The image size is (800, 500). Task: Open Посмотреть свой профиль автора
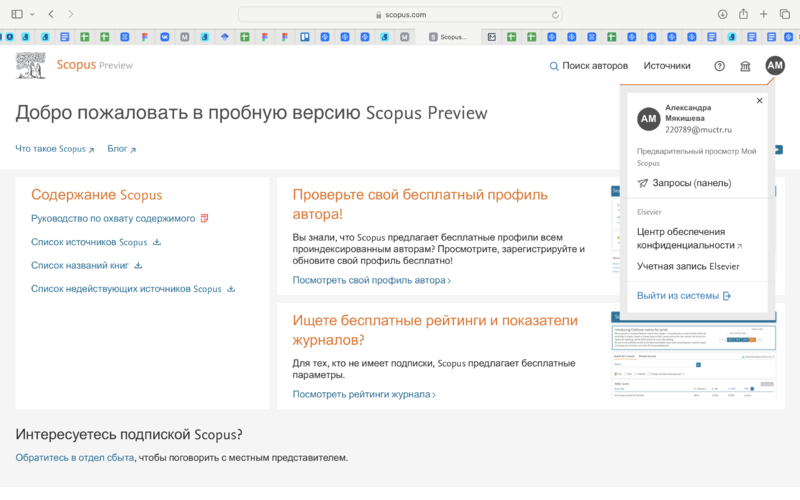click(371, 280)
